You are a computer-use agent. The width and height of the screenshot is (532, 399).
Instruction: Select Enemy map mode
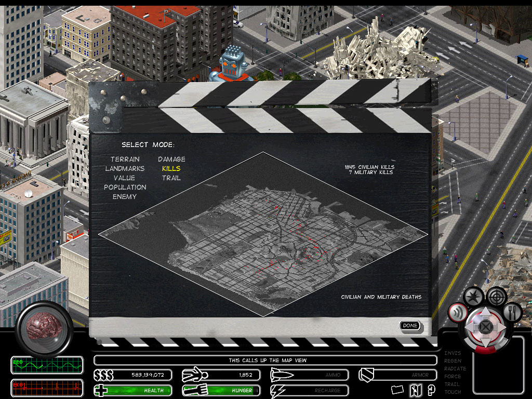click(x=125, y=197)
